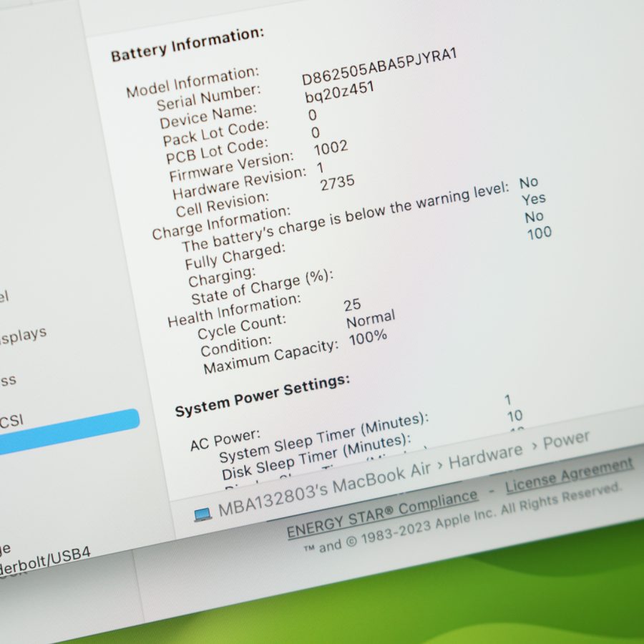Click the Charge Information label
Screen dimensions: 644x644
221,223
